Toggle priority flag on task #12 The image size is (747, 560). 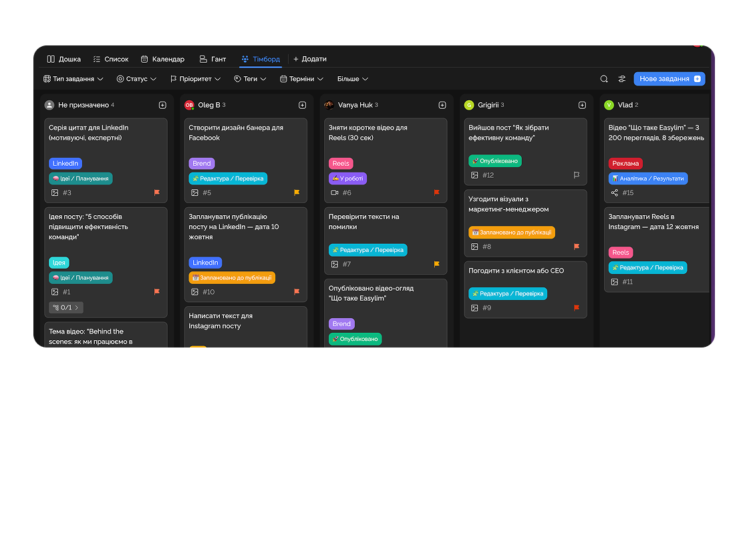click(x=577, y=175)
